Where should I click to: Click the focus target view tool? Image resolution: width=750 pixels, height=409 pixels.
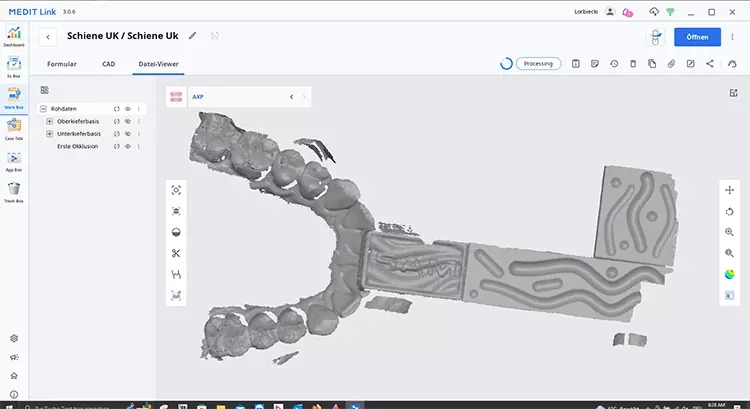pyautogui.click(x=176, y=190)
